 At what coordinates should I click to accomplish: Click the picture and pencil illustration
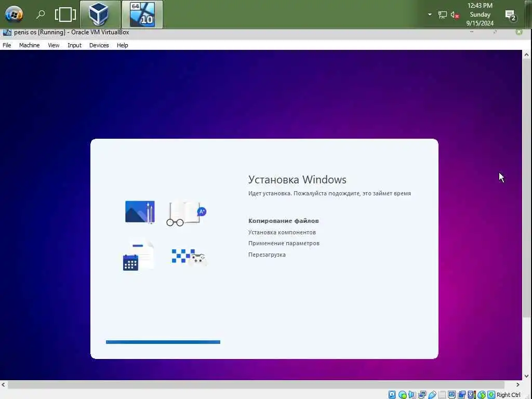click(x=140, y=212)
